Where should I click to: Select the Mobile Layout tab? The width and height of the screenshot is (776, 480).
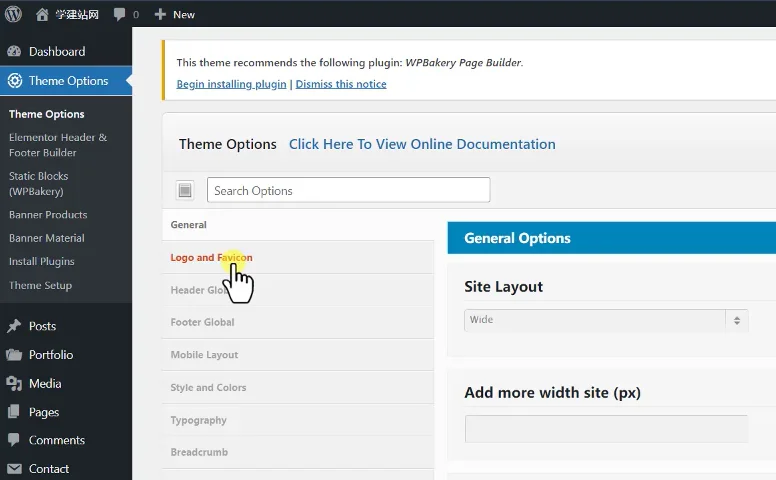[298, 355]
